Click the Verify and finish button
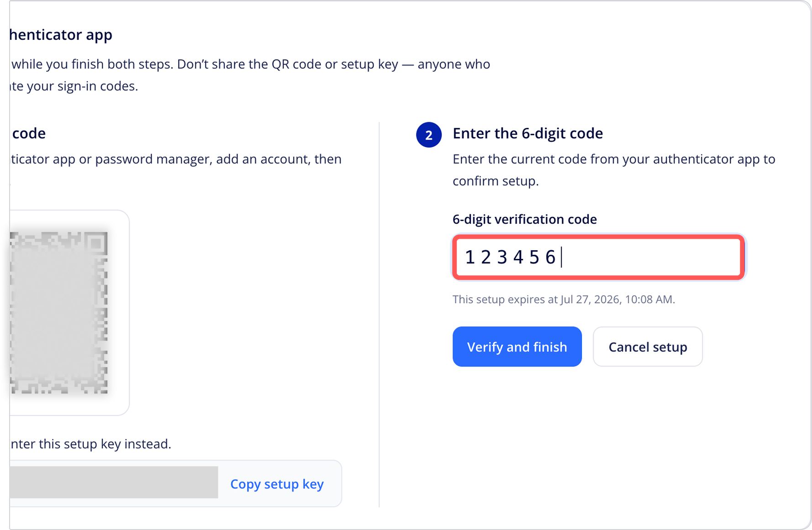812x530 pixels. pos(517,346)
